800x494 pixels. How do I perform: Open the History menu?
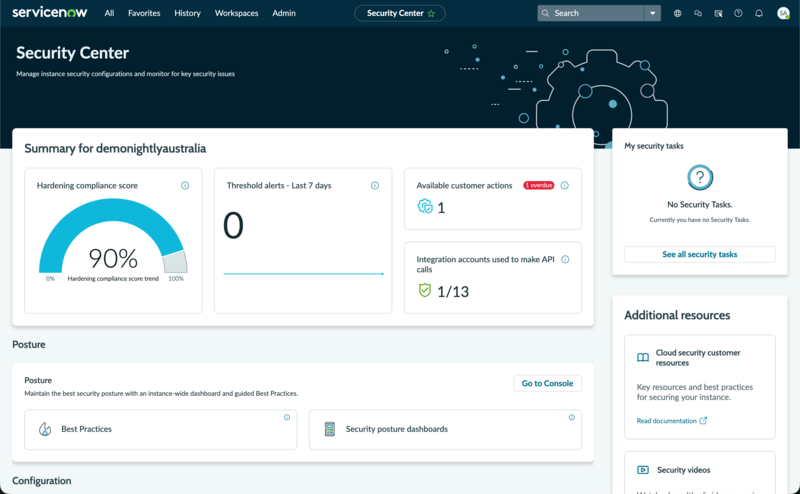click(187, 13)
